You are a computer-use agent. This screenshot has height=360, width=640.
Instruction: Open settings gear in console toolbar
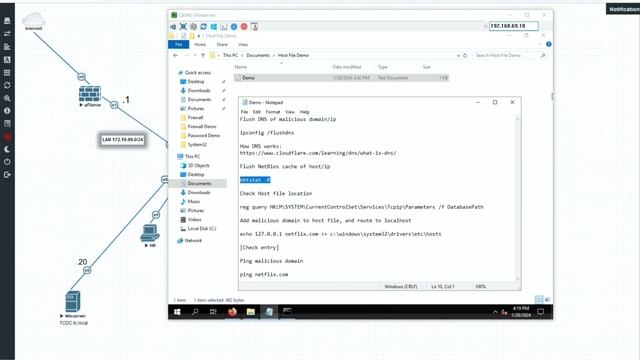193,27
